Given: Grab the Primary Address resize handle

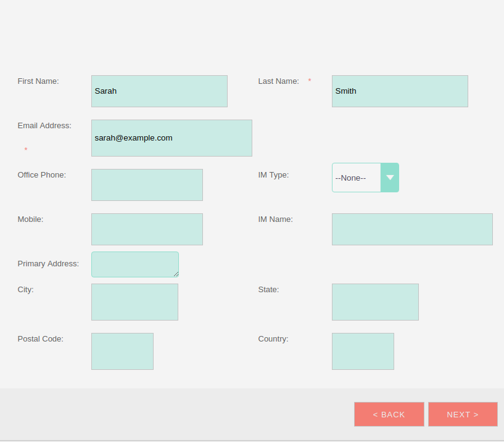Looking at the screenshot, I should [176, 274].
